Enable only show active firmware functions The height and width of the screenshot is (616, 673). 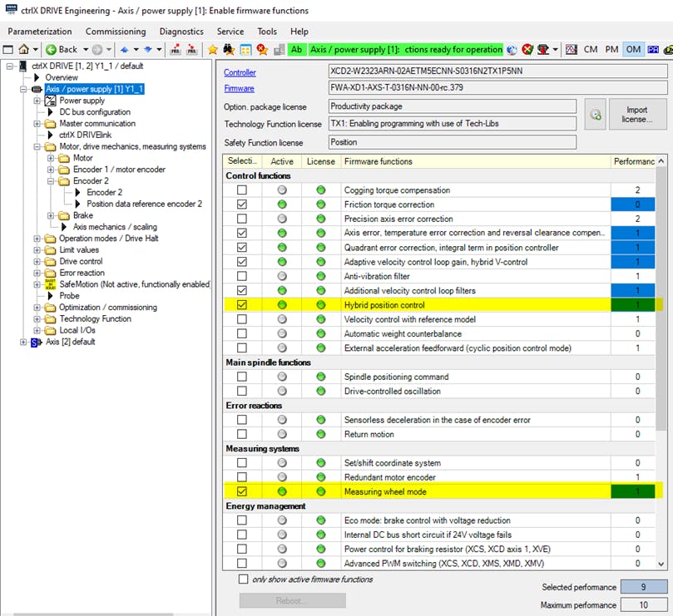244,579
